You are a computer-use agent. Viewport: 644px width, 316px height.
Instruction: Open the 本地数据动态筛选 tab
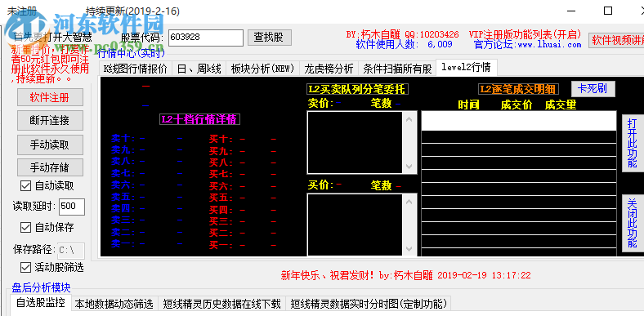[114, 304]
